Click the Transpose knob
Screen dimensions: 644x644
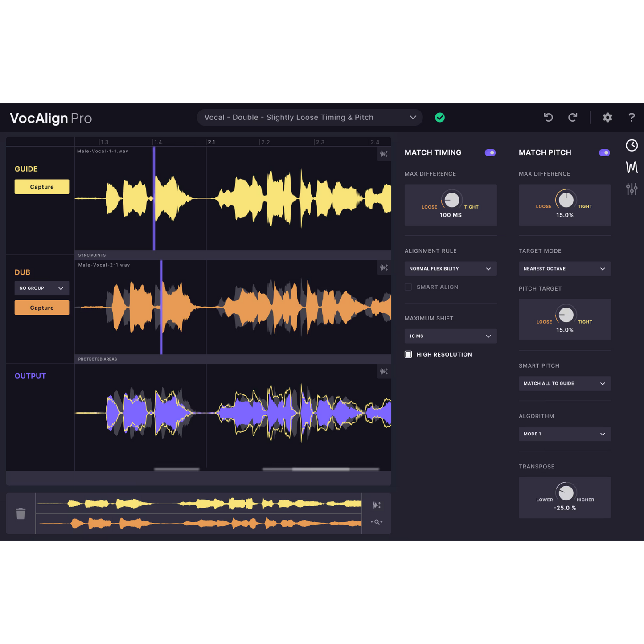566,492
